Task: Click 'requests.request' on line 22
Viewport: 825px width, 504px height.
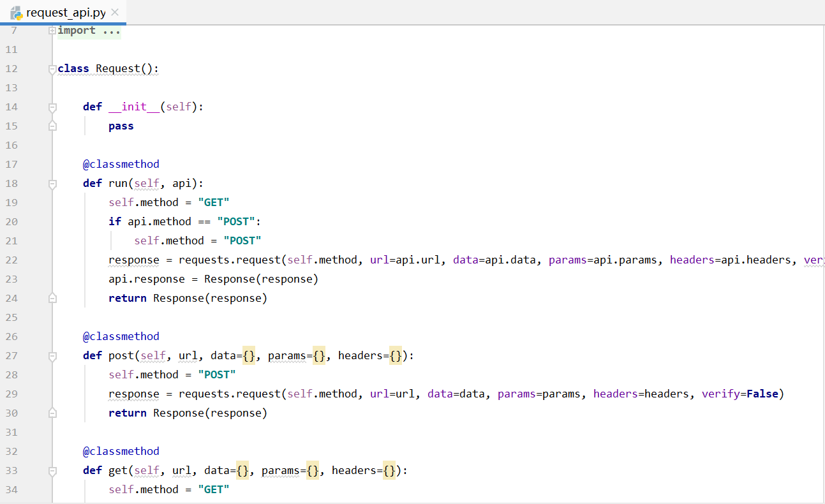Action: pyautogui.click(x=230, y=260)
